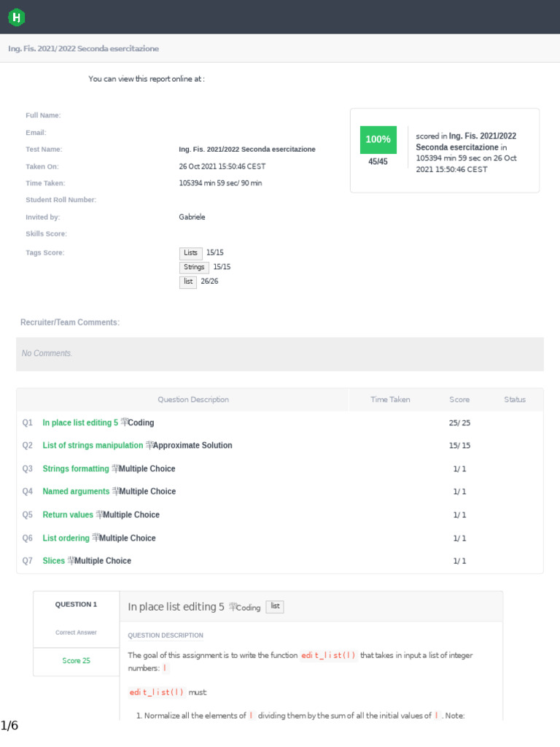Click the 'list' tag beside 26/26
This screenshot has width=560, height=747.
[188, 282]
